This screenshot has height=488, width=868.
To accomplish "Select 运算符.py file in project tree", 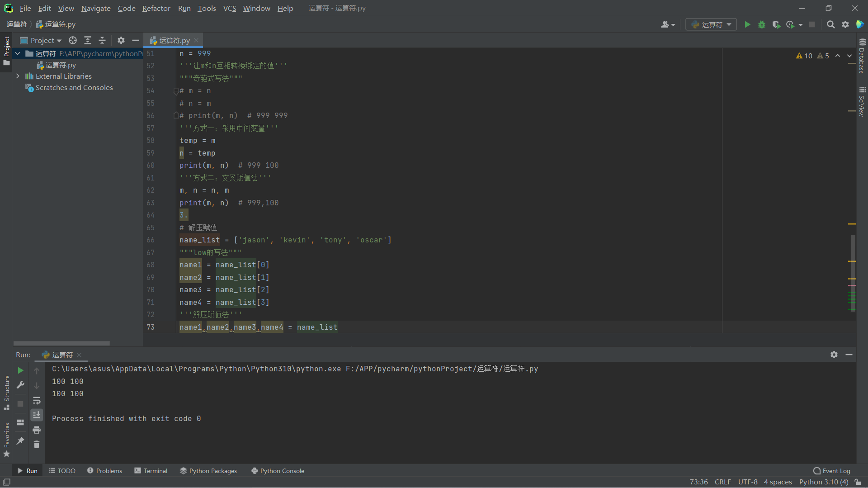I will (x=60, y=65).
